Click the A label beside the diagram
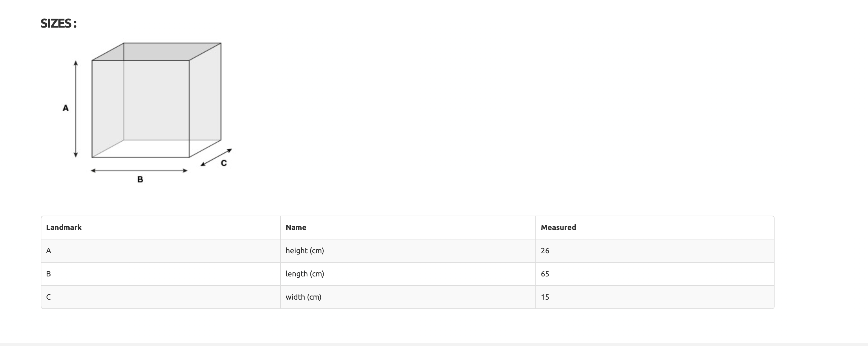868x346 pixels. tap(66, 108)
